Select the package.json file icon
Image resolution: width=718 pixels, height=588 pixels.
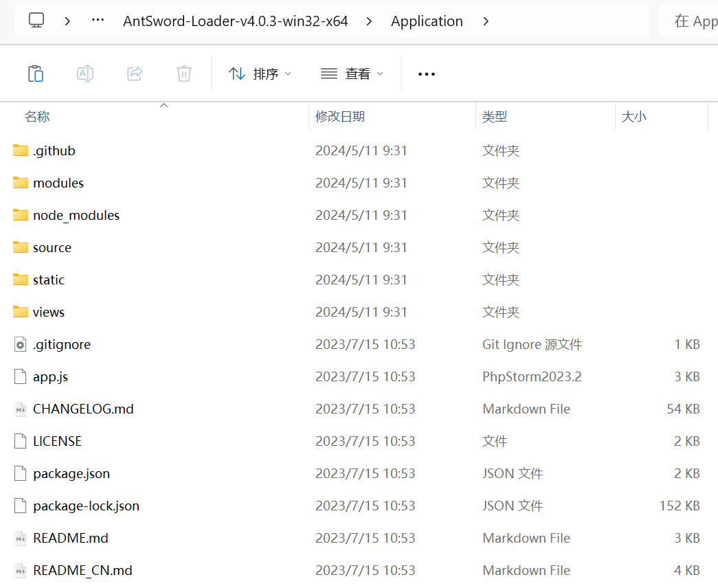pos(20,473)
